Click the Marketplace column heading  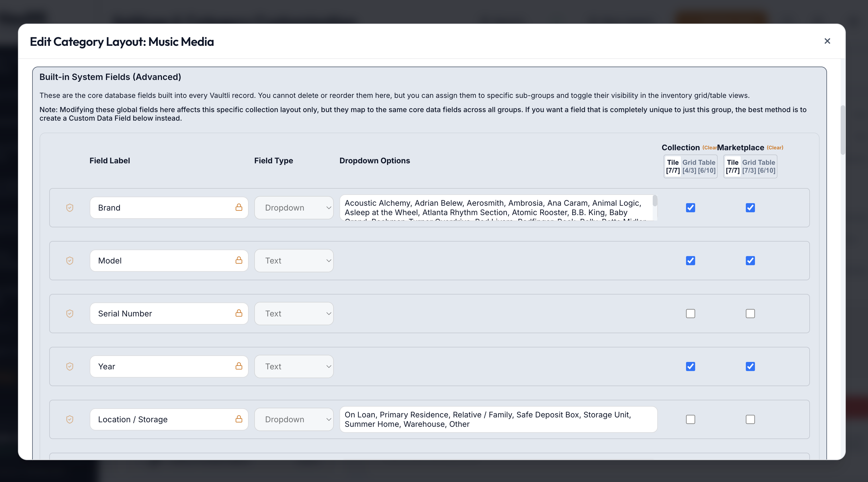(740, 147)
